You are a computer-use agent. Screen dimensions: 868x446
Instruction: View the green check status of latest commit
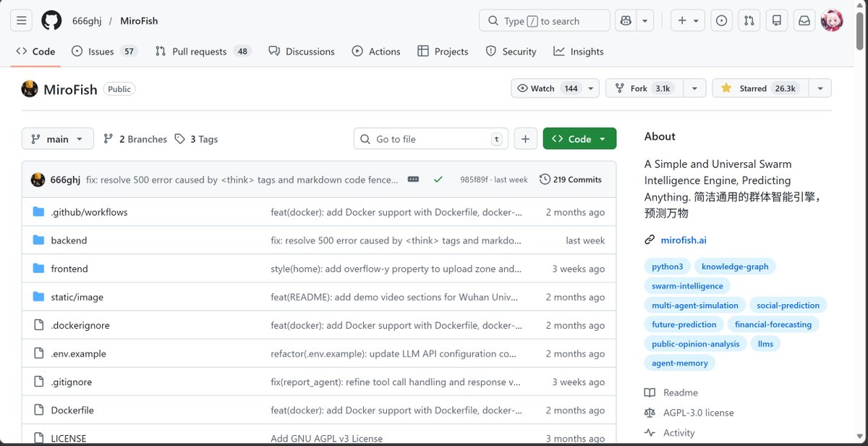(x=438, y=180)
